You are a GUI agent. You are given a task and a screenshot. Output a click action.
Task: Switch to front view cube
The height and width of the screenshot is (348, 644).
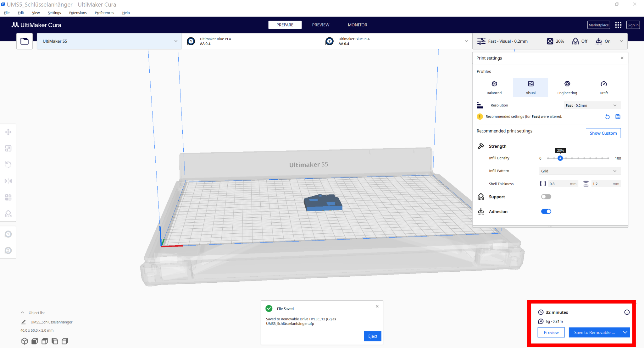35,341
